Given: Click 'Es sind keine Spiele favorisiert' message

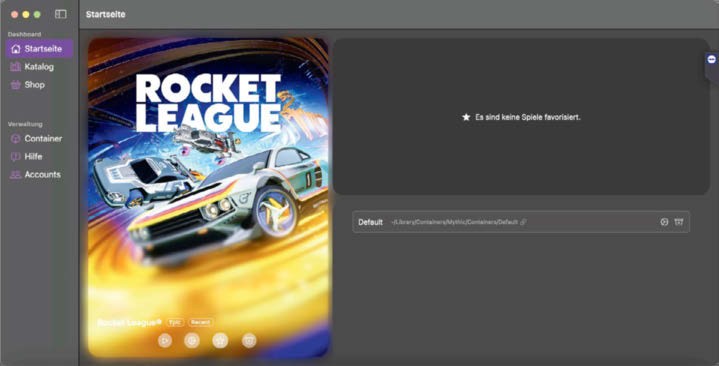Looking at the screenshot, I should [528, 117].
